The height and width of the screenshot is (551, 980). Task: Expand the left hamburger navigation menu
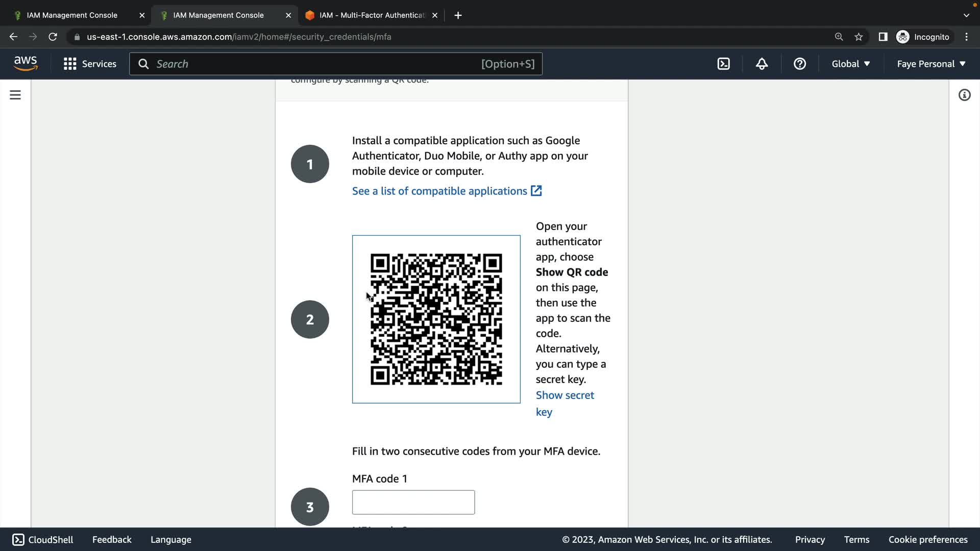pos(15,95)
